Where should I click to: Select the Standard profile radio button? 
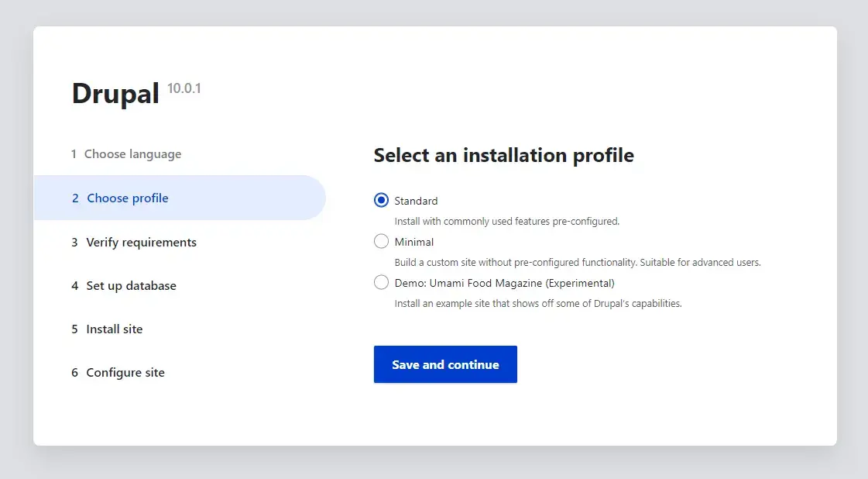381,201
